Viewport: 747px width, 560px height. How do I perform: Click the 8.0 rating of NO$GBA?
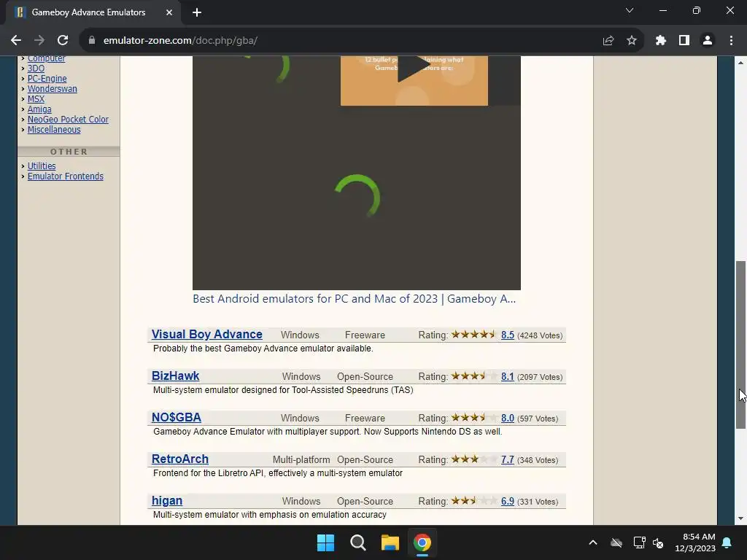click(508, 418)
